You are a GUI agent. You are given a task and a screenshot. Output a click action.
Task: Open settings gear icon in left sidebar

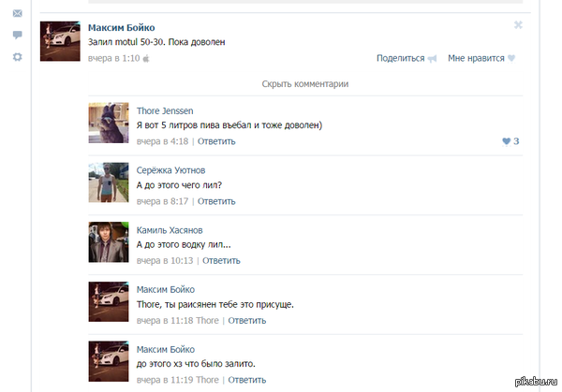point(17,57)
